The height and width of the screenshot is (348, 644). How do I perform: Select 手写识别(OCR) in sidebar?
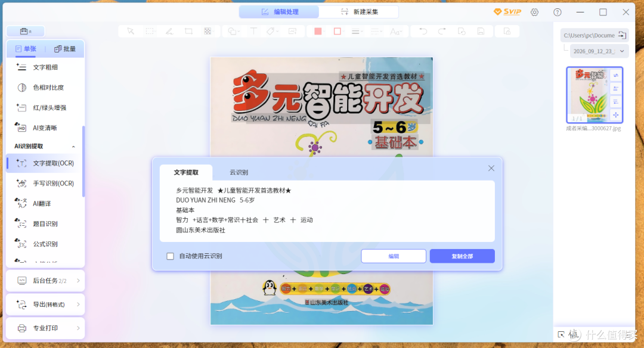click(x=45, y=184)
